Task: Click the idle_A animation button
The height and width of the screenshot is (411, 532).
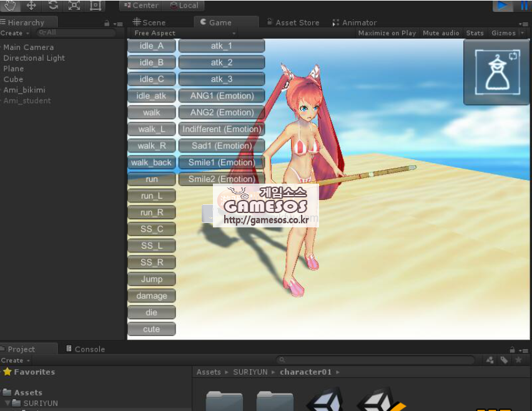Action: 152,46
